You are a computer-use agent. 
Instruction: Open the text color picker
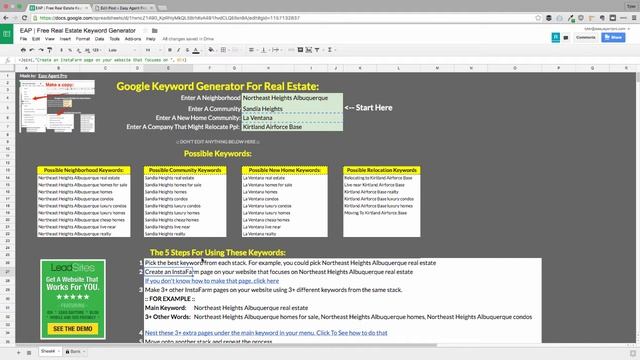[x=196, y=50]
